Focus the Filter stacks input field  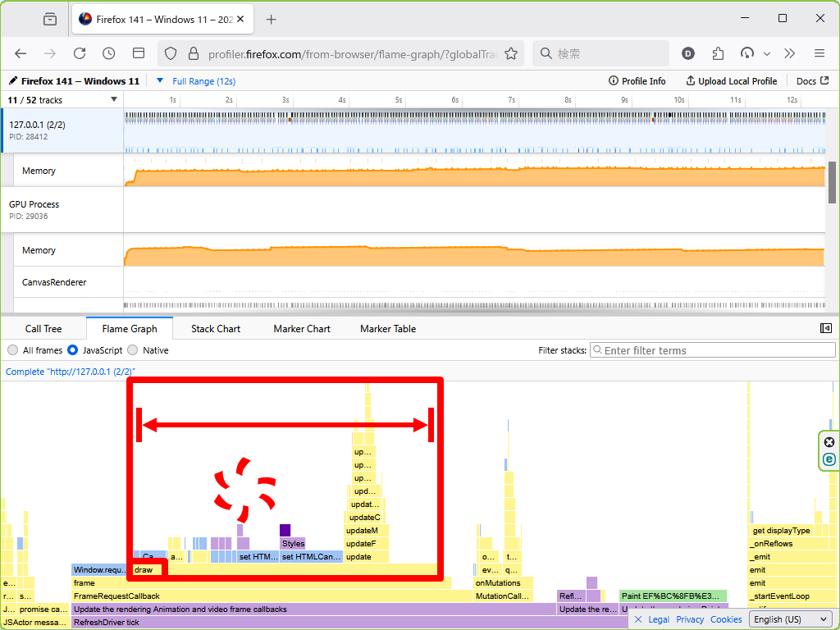(713, 350)
